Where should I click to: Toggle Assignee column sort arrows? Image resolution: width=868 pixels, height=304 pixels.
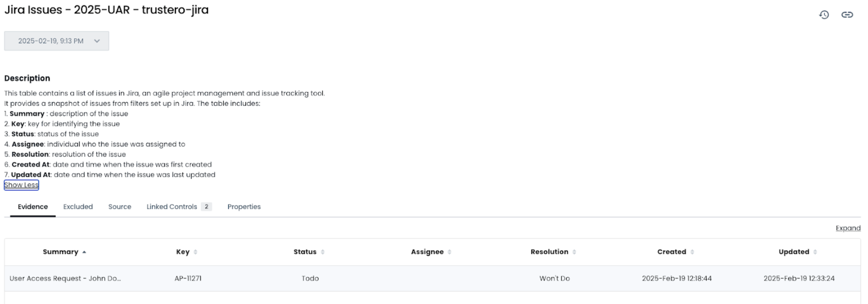[449, 252]
